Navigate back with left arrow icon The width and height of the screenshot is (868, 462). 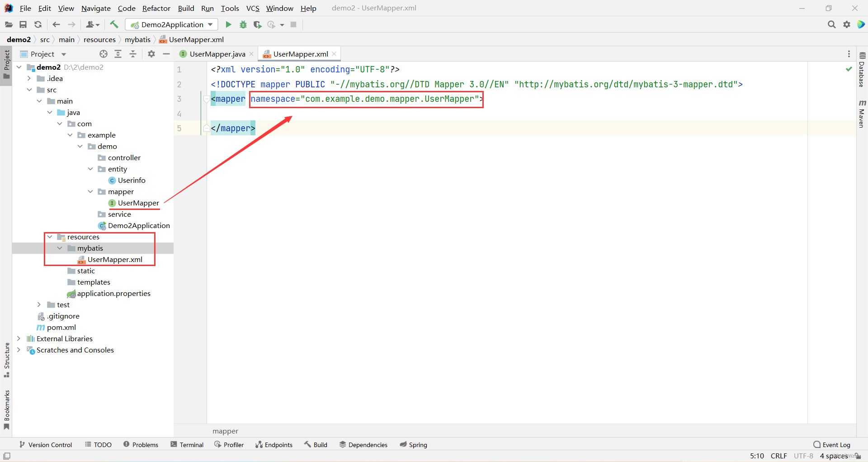(57, 24)
